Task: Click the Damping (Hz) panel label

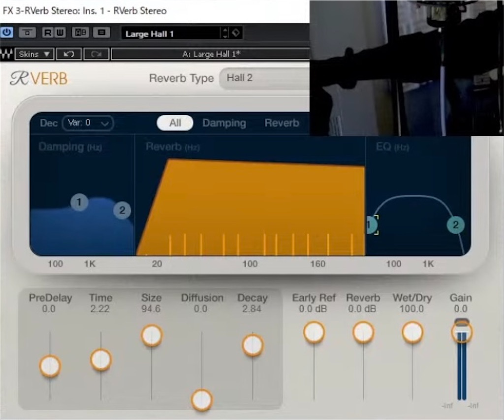Action: [x=70, y=147]
